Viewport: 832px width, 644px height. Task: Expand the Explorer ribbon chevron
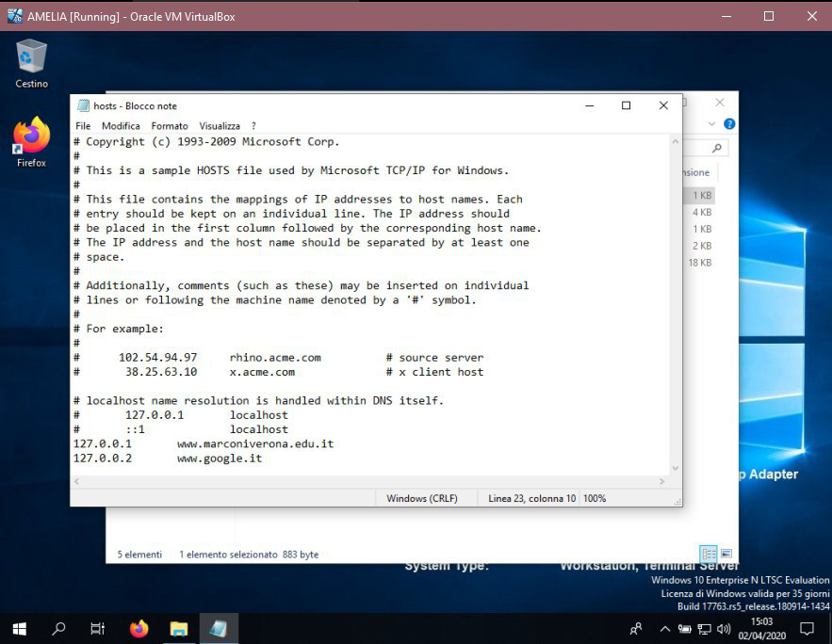tap(711, 124)
